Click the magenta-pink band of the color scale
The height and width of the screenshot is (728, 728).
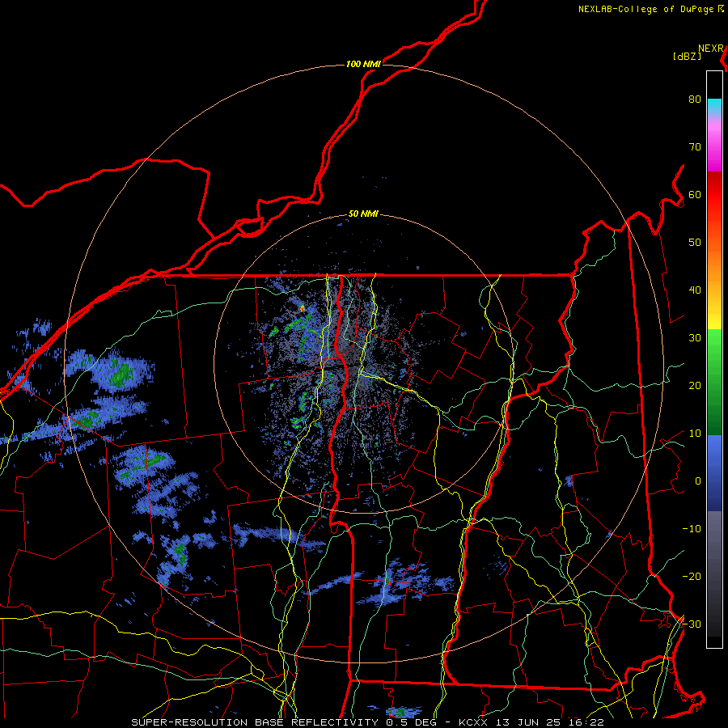pos(714,146)
